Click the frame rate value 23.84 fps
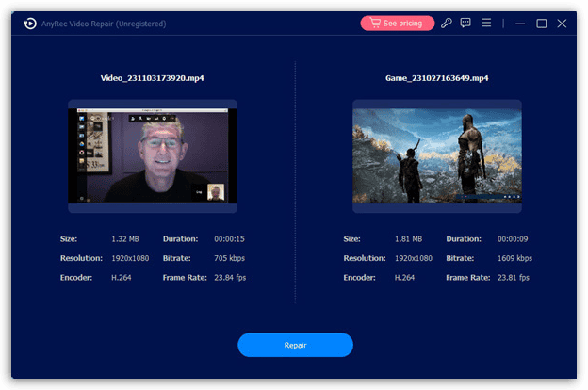The height and width of the screenshot is (390, 588). coord(230,278)
